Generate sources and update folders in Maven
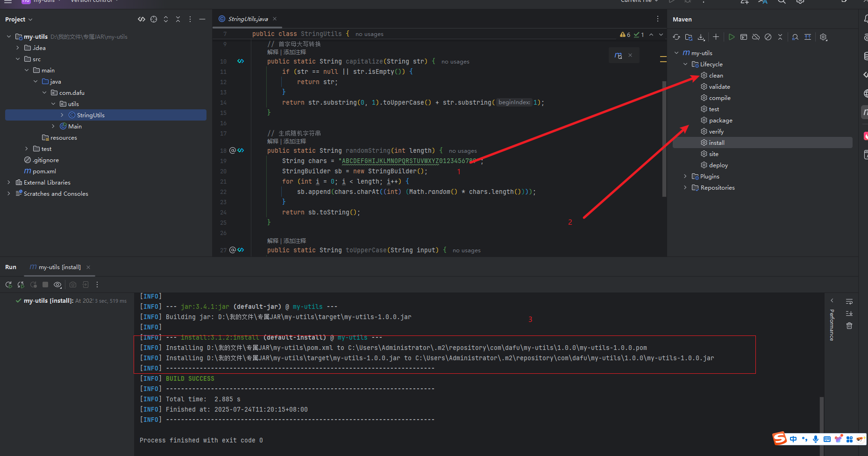868x456 pixels. coord(689,37)
